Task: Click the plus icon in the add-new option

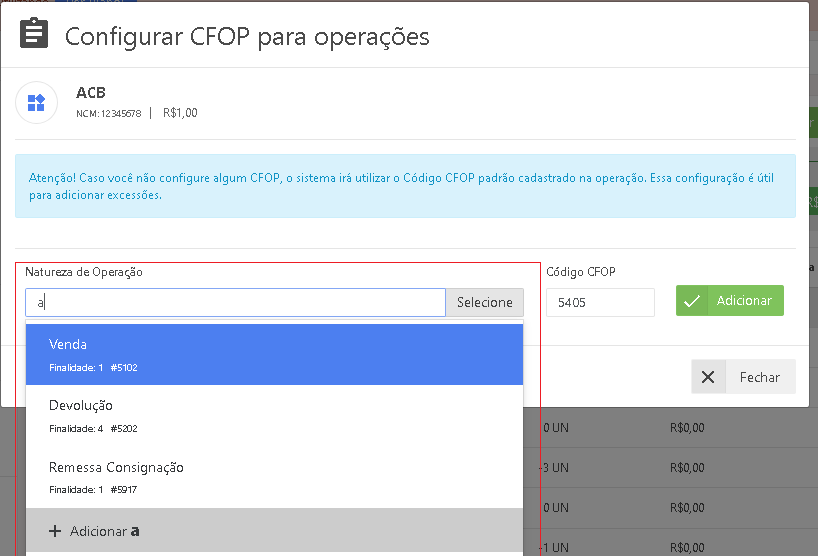Action: click(x=55, y=531)
